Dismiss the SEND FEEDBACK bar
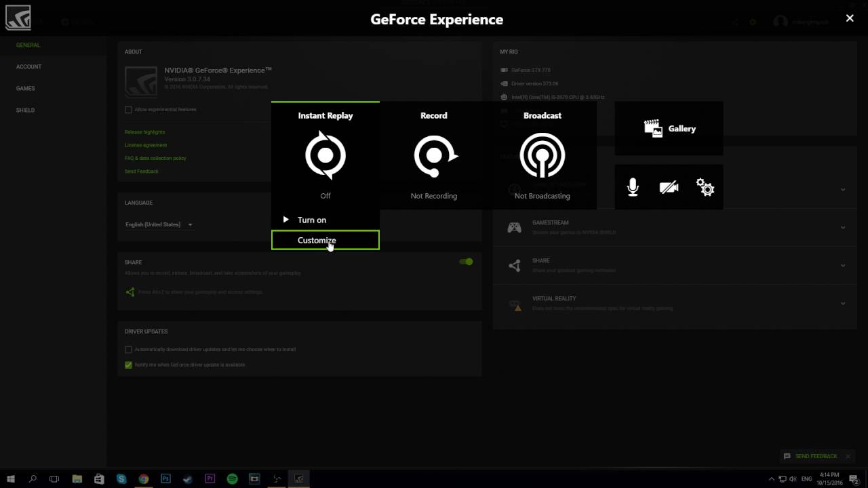The width and height of the screenshot is (868, 488). coord(848,456)
